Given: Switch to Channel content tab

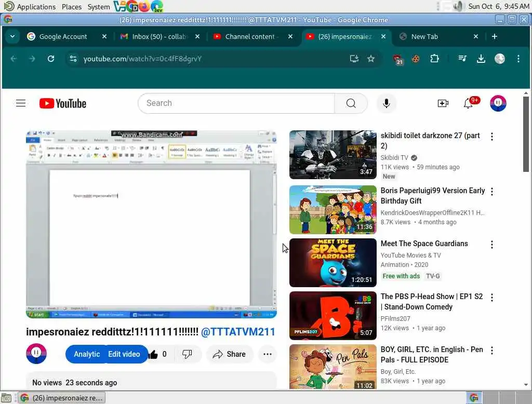Looking at the screenshot, I should (251, 36).
